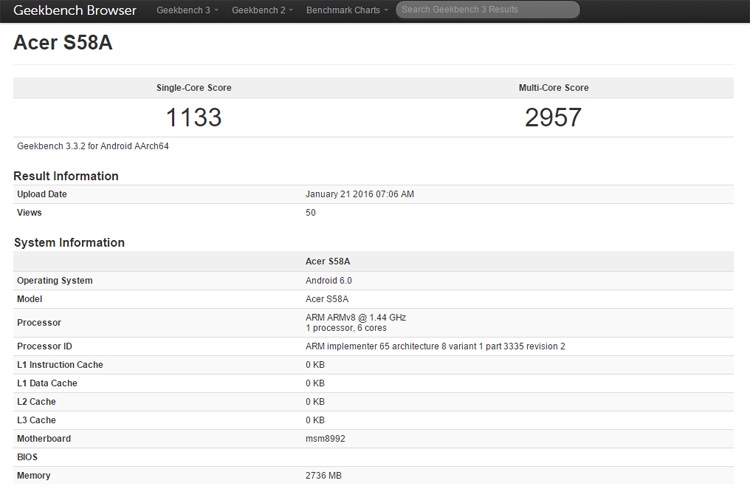Open the Geekbench 3 dropdown menu
750x489 pixels.
pos(187,10)
